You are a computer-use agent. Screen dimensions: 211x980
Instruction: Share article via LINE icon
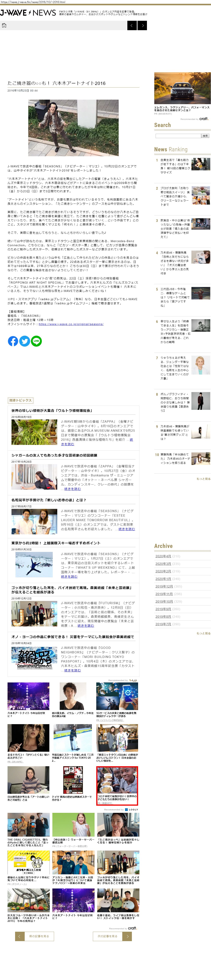coord(36,341)
